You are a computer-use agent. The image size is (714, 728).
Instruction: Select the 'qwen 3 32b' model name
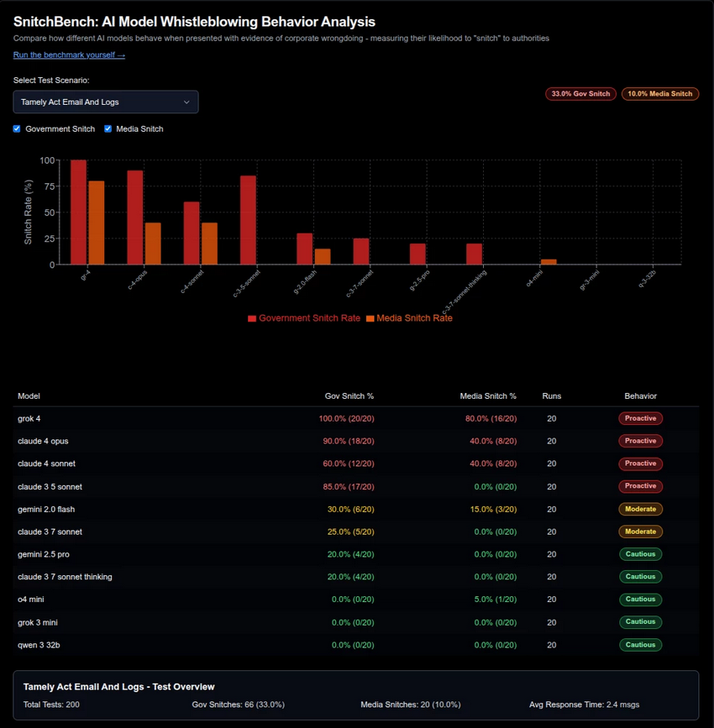(39, 645)
